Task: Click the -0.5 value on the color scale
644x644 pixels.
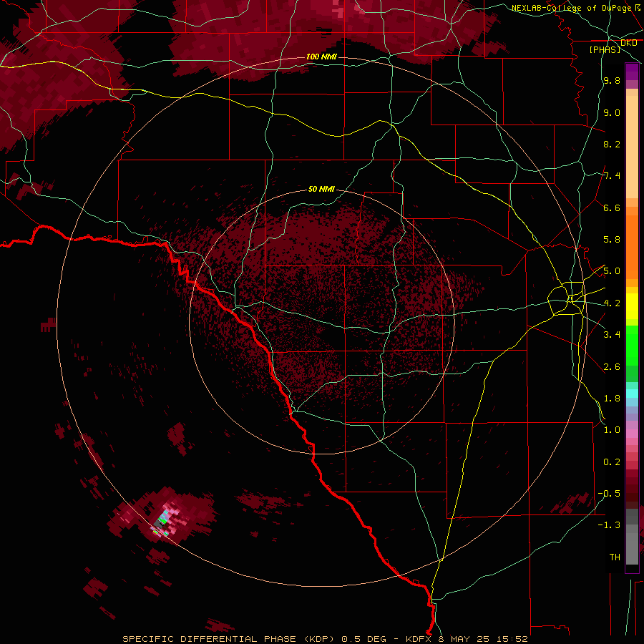Action: [610, 494]
